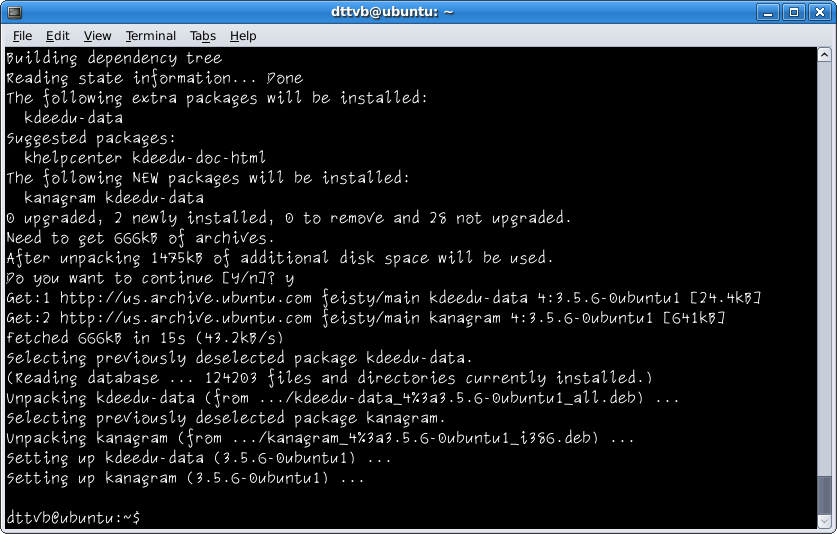
Task: Open the Terminal menu
Action: [x=151, y=36]
